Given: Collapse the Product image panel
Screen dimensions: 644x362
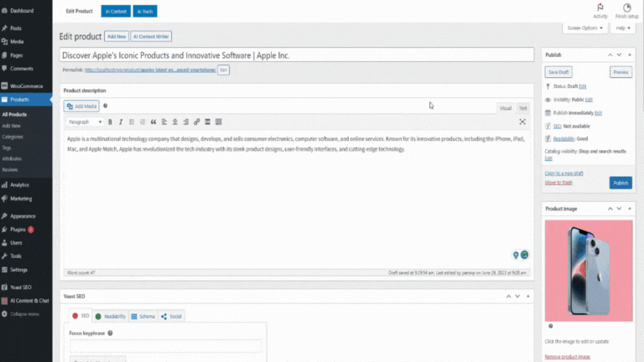Looking at the screenshot, I should 630,209.
